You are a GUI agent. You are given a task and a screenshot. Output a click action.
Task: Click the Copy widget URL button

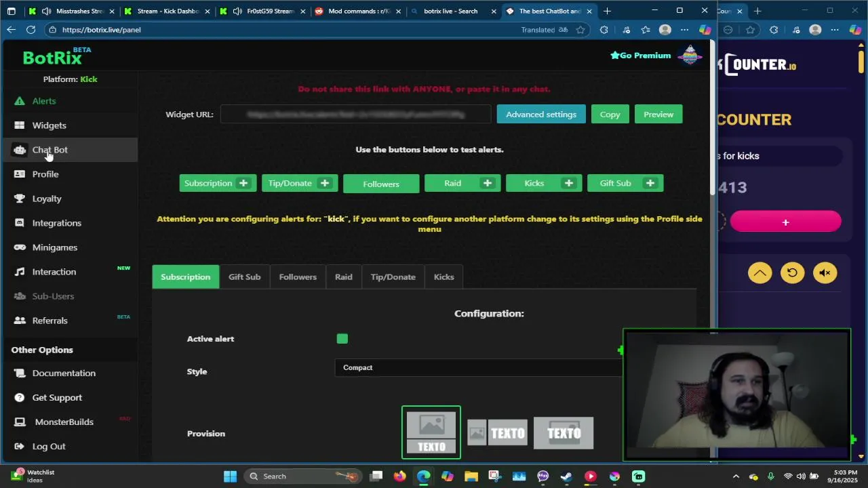(x=610, y=115)
